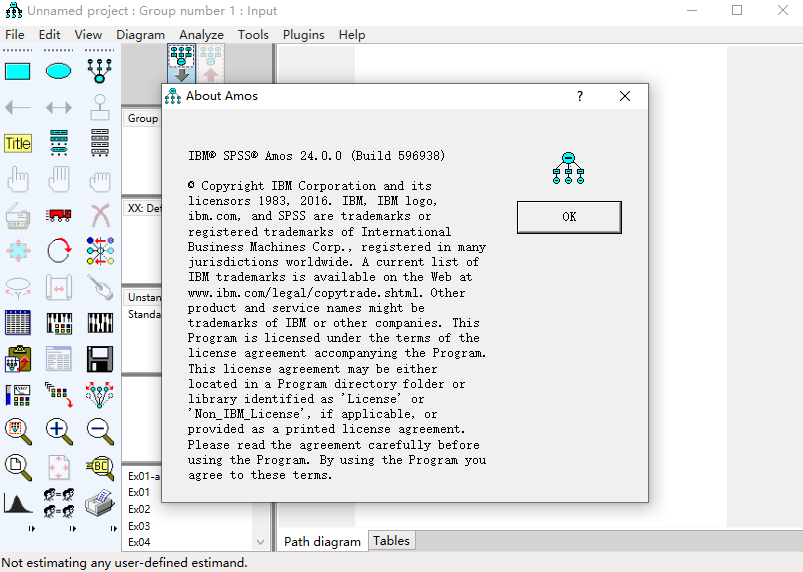Open the Bayesian distribution curve icon
This screenshot has height=572, width=803.
click(18, 503)
